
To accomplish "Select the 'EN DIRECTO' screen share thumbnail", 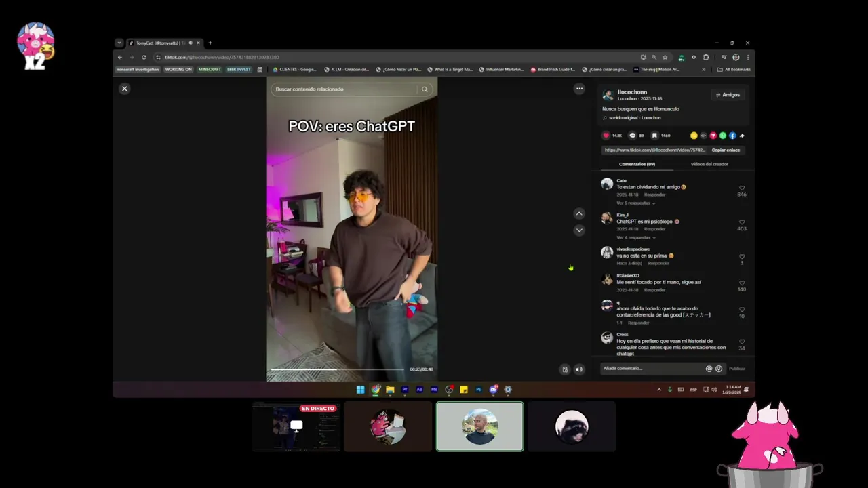I will [296, 426].
